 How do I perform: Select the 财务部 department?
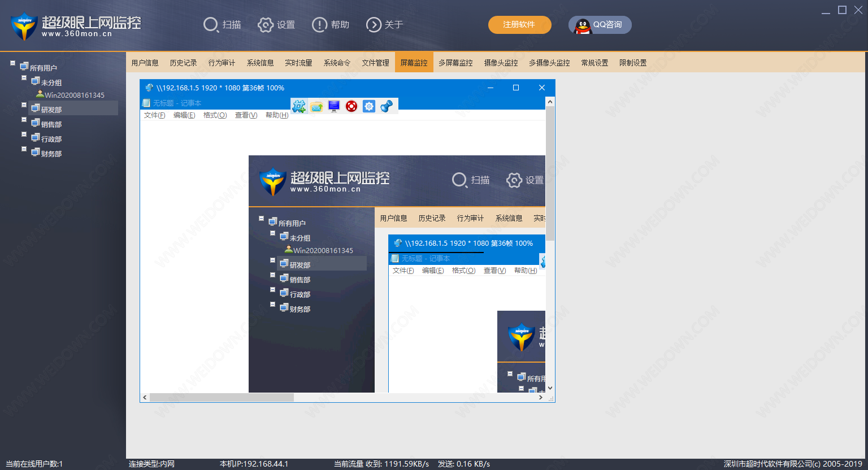point(51,154)
